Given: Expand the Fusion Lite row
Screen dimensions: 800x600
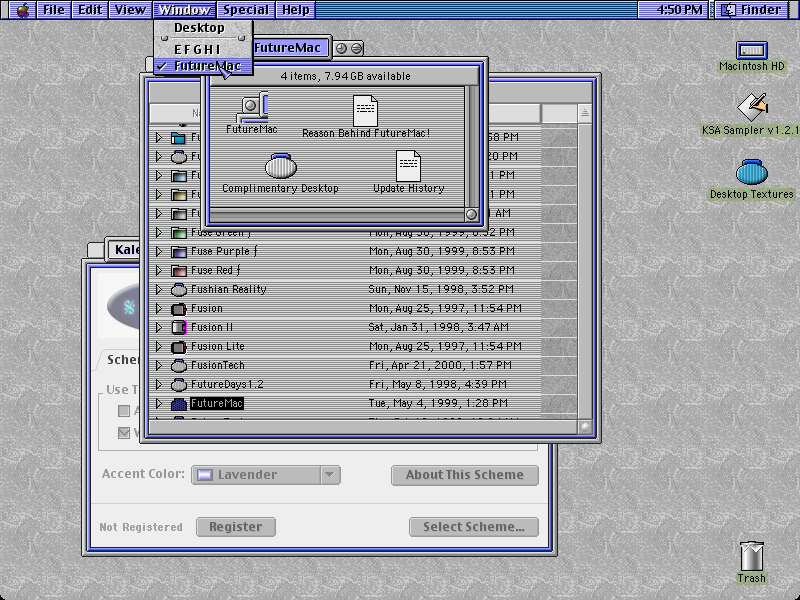Looking at the screenshot, I should click(159, 346).
